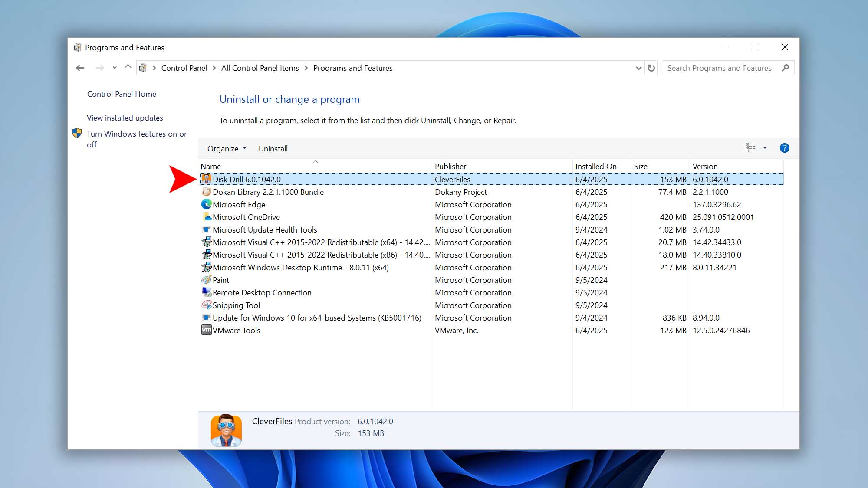Select Dokan Library 2.2.1.1000 Bundle row
The image size is (868, 488).
click(x=491, y=192)
